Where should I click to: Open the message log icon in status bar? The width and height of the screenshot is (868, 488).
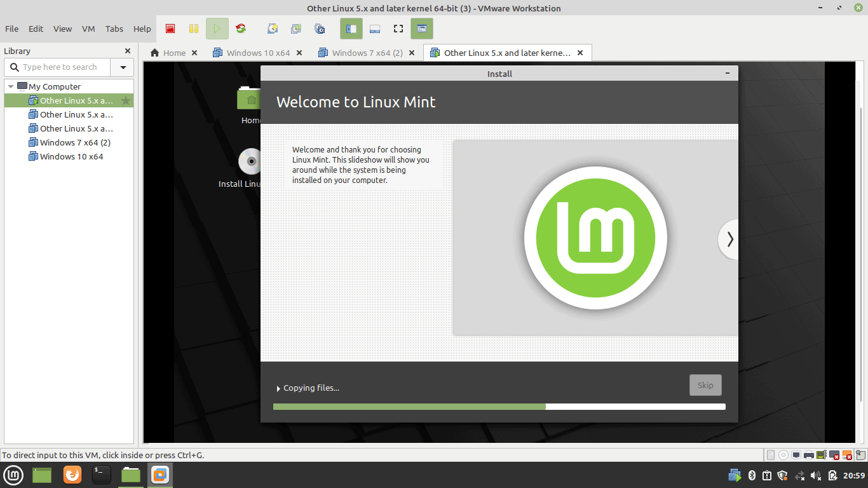point(861,455)
